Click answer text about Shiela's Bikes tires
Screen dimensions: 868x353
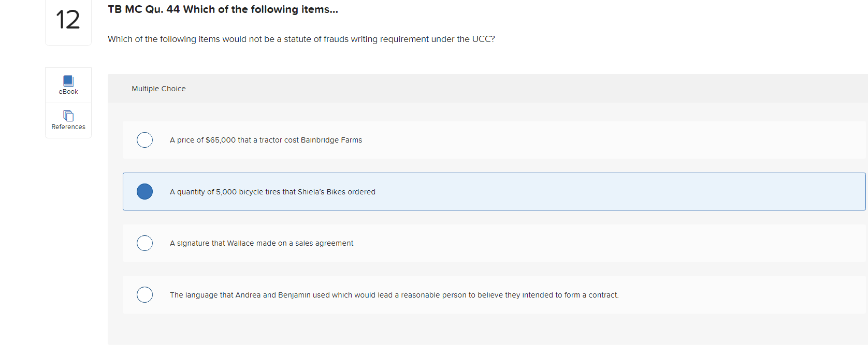coord(272,192)
